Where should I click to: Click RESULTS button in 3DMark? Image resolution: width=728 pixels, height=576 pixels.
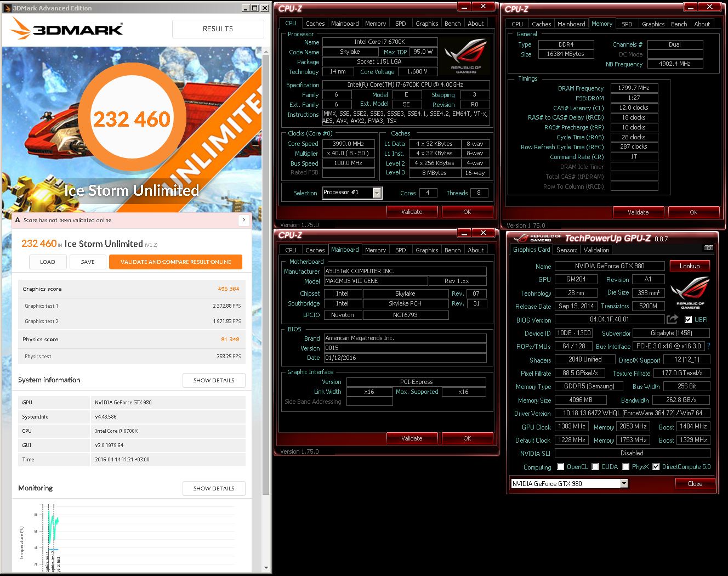coord(218,29)
